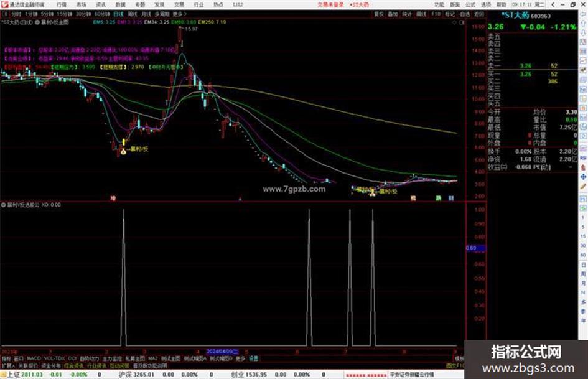
Task: Open the 设置 settings in indicator bar
Action: 253,358
